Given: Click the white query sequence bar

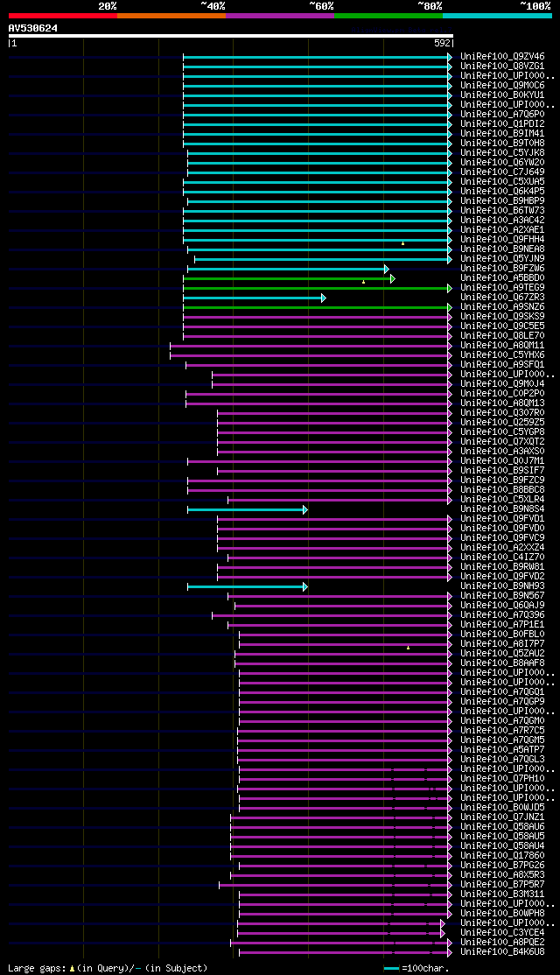Looking at the screenshot, I should [231, 36].
